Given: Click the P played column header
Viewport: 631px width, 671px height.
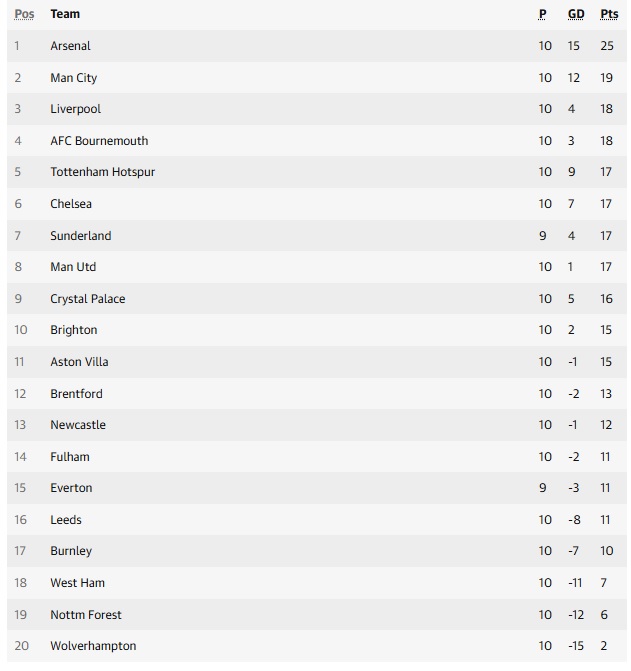Looking at the screenshot, I should [543, 14].
